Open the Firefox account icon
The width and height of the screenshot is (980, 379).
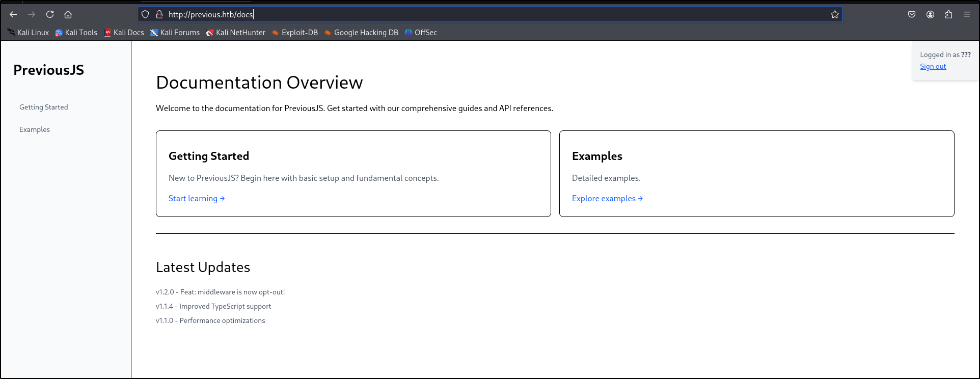click(930, 14)
